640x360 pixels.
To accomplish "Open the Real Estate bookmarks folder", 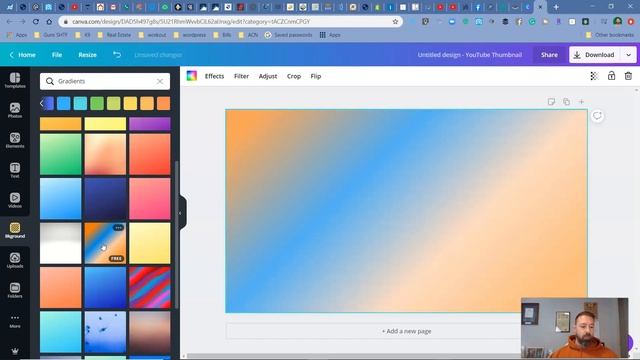I will tap(114, 35).
